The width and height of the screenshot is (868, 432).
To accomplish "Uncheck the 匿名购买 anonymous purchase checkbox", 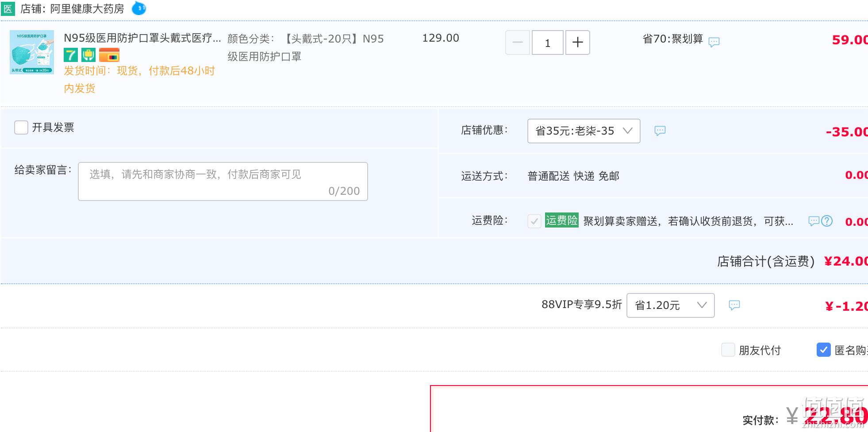I will [x=823, y=350].
